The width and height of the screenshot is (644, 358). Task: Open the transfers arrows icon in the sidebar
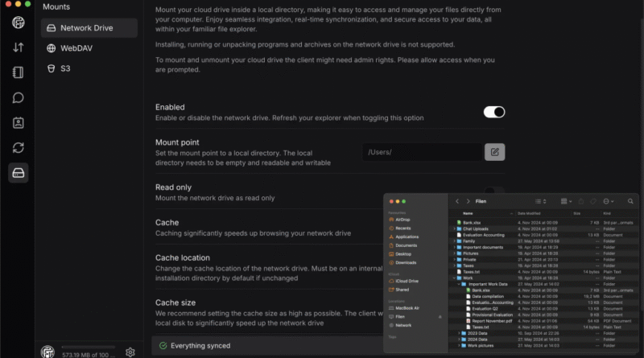[x=18, y=47]
